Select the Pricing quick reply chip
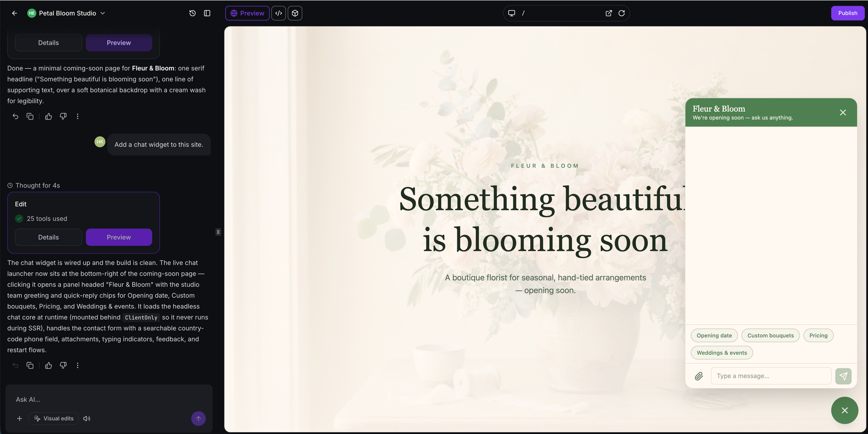Viewport: 868px width, 434px height. 818,336
